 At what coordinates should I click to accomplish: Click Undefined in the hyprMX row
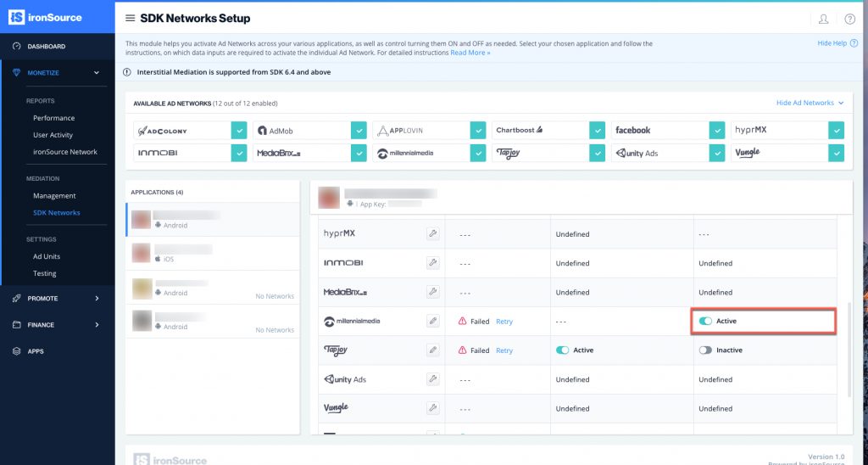point(572,234)
